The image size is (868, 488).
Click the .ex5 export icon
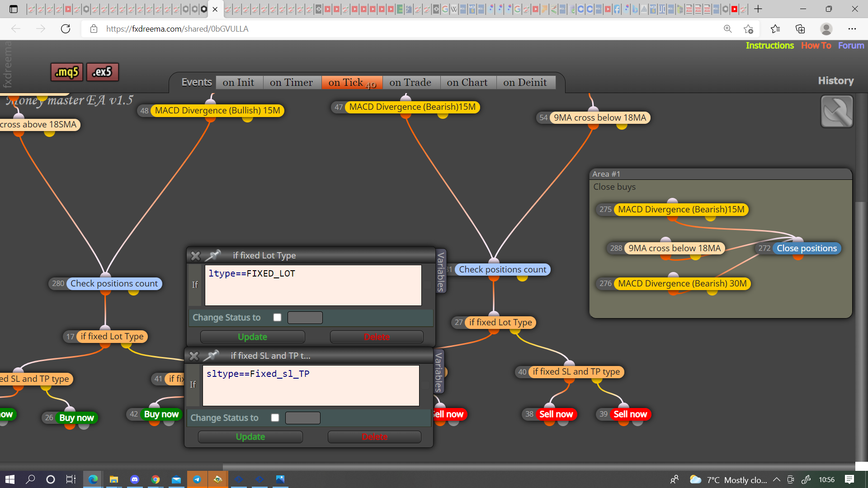(102, 72)
